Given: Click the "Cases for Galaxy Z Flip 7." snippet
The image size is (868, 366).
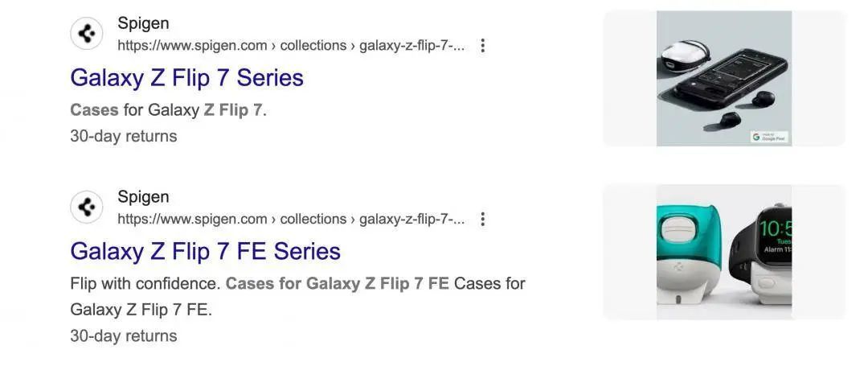Looking at the screenshot, I should point(168,110).
